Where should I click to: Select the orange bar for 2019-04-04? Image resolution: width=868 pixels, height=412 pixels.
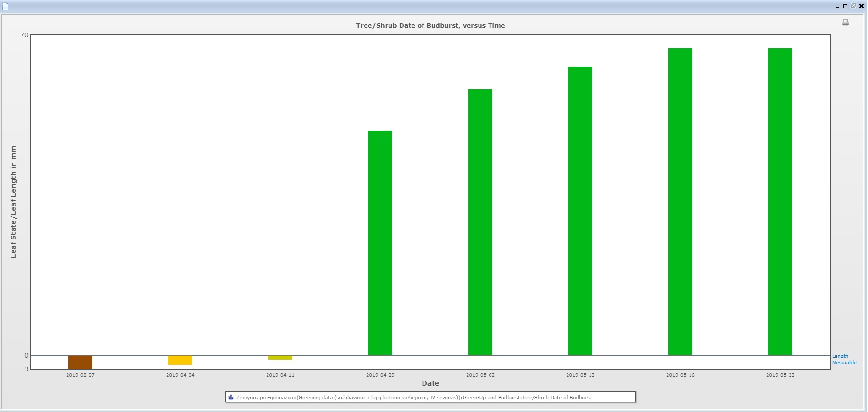click(180, 360)
